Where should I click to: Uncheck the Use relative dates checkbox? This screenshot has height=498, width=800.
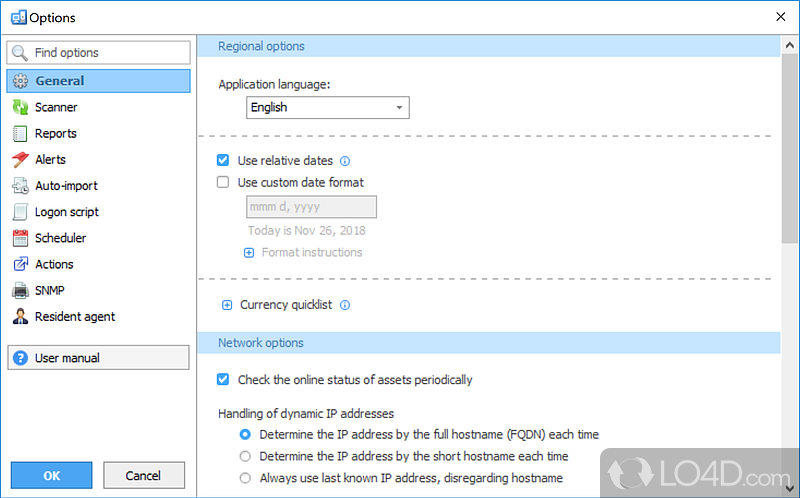(223, 160)
